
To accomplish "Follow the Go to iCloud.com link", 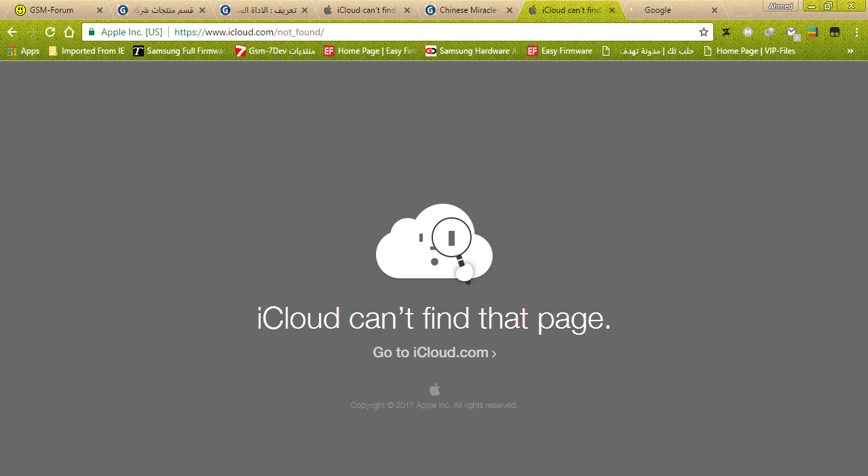I will (x=434, y=352).
